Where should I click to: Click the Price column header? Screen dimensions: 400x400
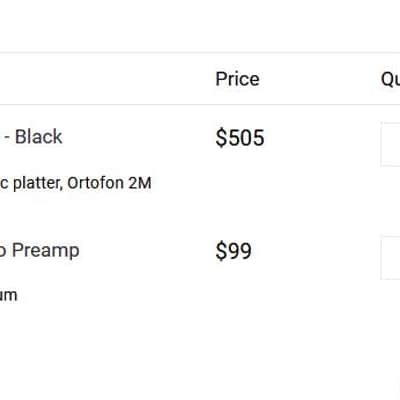[237, 79]
